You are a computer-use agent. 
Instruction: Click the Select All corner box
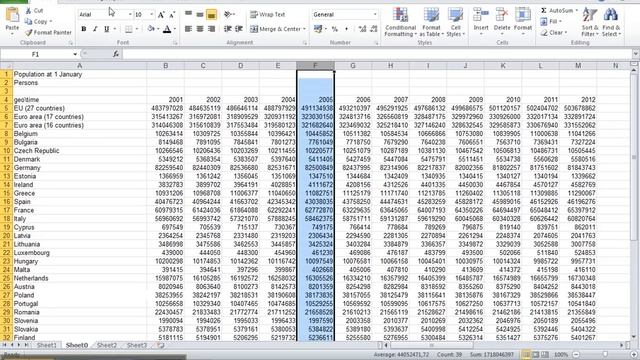point(6,66)
